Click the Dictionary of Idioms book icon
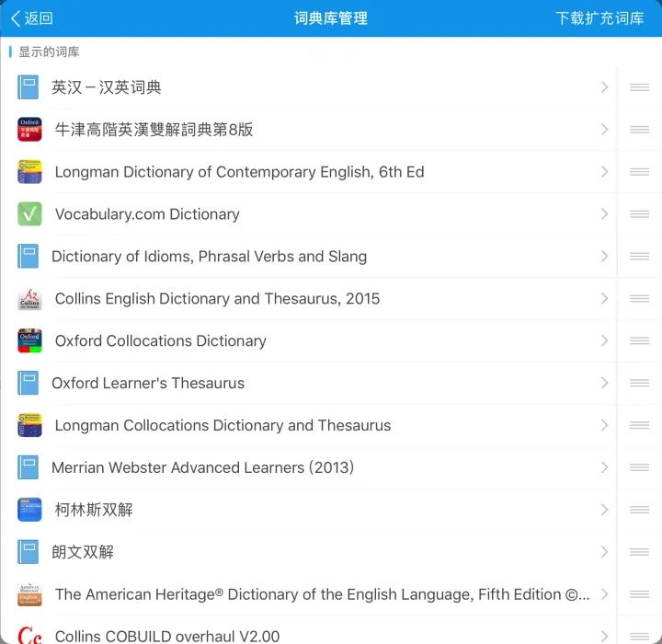662x644 pixels. [29, 256]
